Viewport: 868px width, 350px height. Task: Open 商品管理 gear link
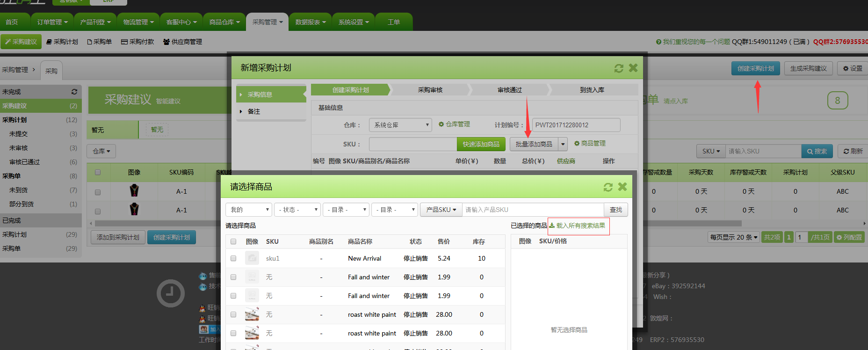[590, 144]
